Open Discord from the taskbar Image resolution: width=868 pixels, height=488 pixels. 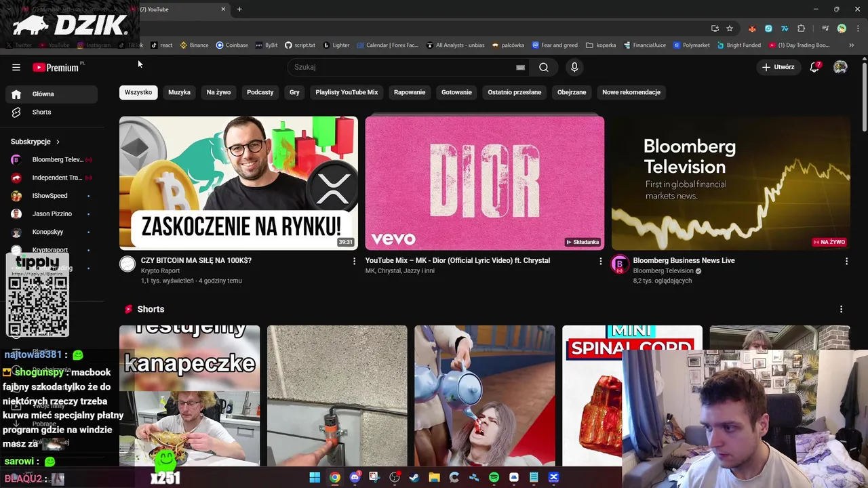[355, 477]
